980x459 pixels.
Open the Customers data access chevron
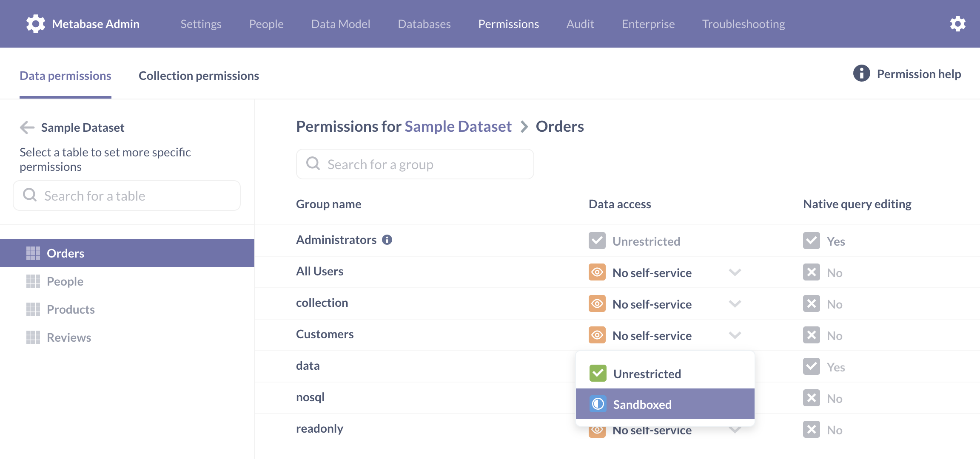[x=735, y=335]
